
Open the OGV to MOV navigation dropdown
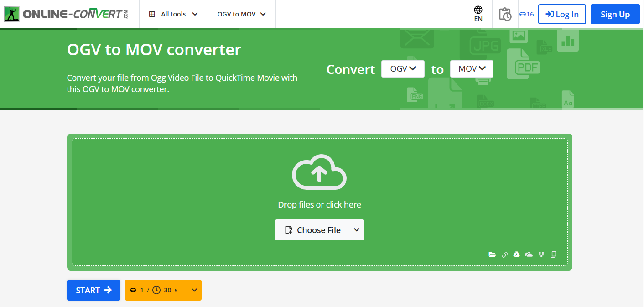242,14
